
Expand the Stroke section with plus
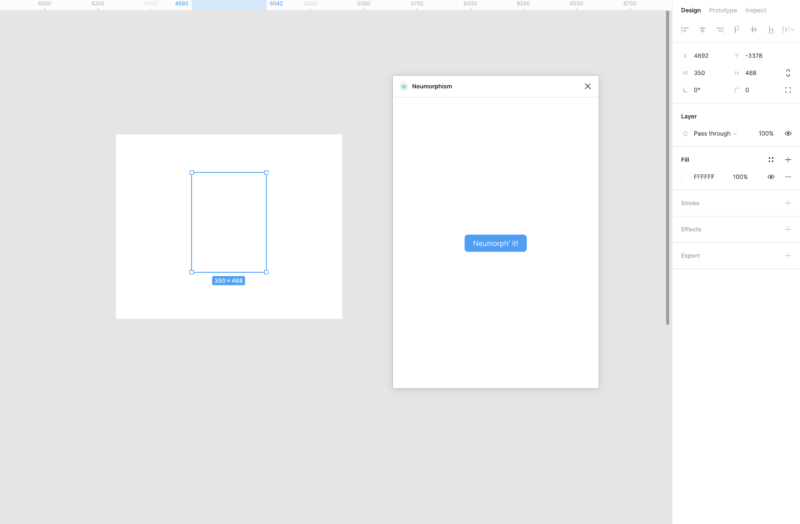(x=788, y=203)
